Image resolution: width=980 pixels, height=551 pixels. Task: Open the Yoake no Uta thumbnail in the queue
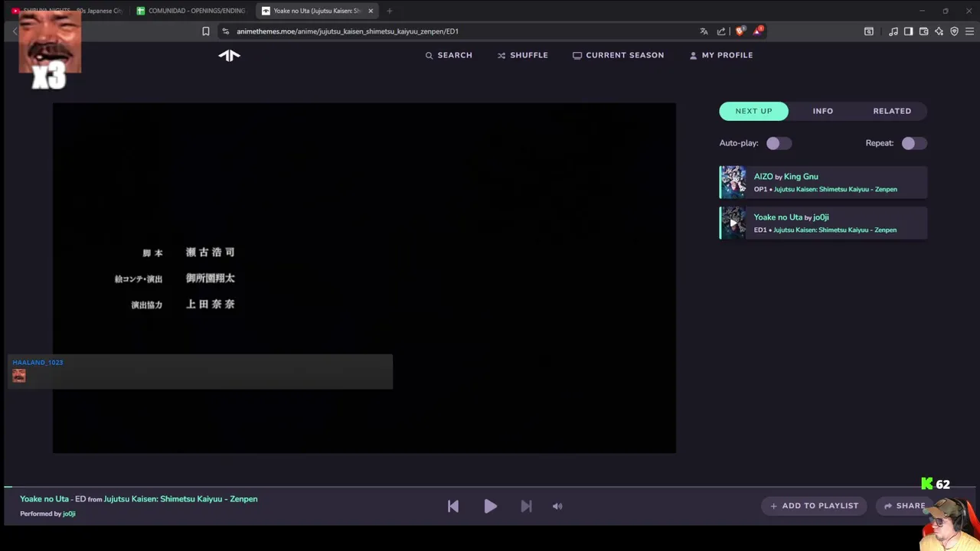[733, 223]
